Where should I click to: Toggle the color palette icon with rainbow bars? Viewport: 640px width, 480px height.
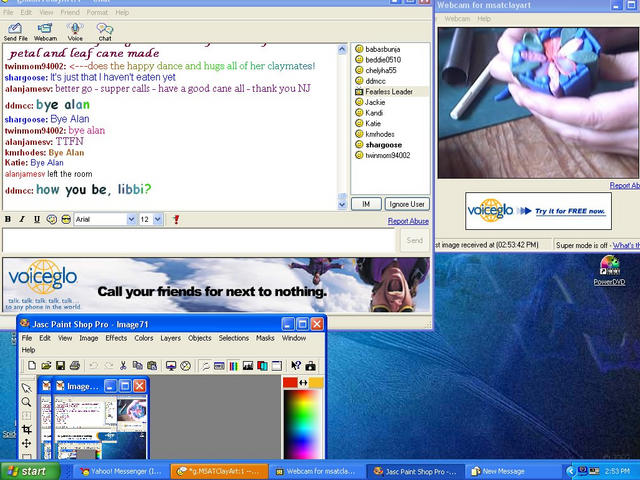[x=233, y=366]
